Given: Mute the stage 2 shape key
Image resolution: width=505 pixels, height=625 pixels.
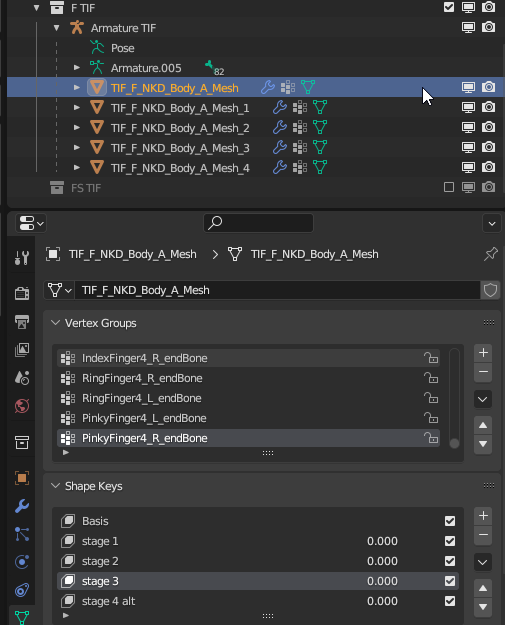Looking at the screenshot, I should 450,561.
